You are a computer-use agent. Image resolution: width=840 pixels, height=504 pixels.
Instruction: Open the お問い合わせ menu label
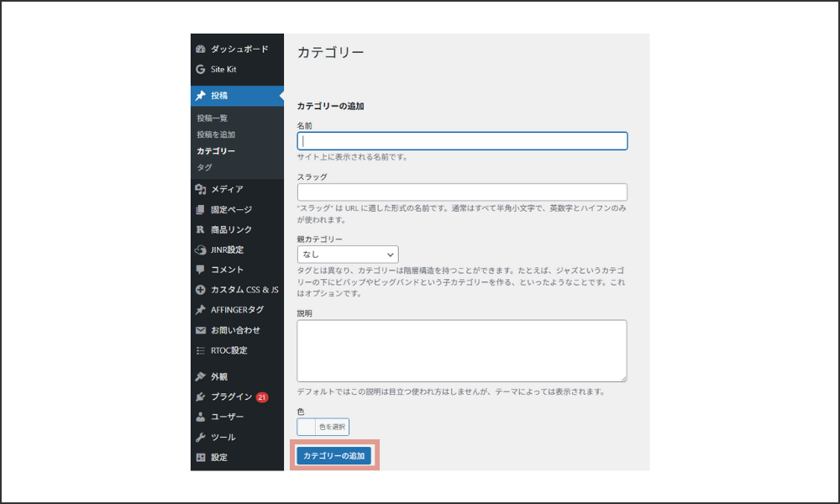click(x=236, y=330)
